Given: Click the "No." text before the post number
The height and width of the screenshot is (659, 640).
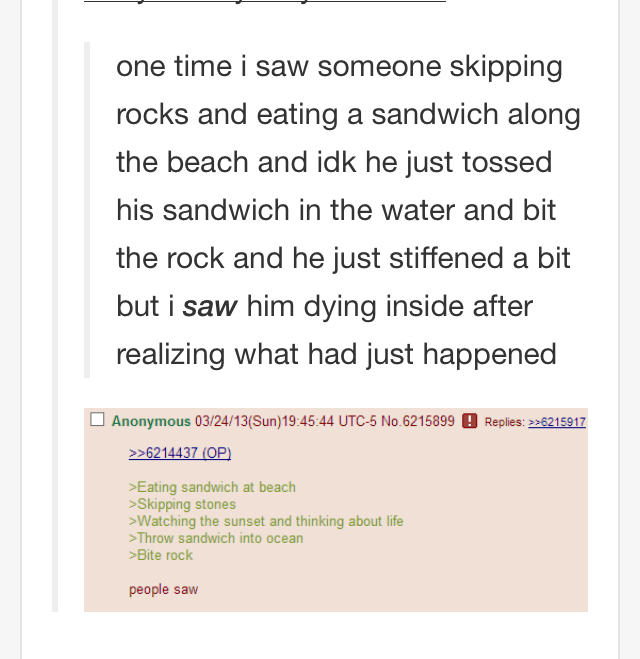Looking at the screenshot, I should 391,421.
